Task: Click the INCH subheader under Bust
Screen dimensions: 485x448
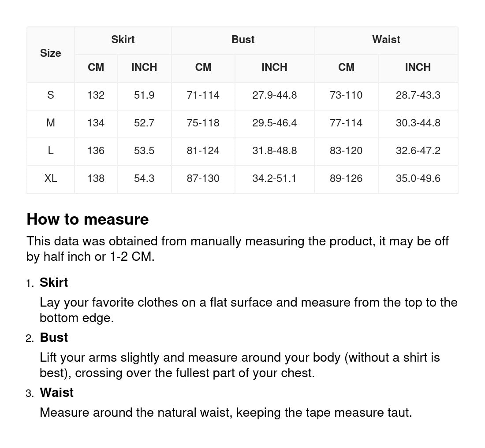Action: (x=274, y=67)
